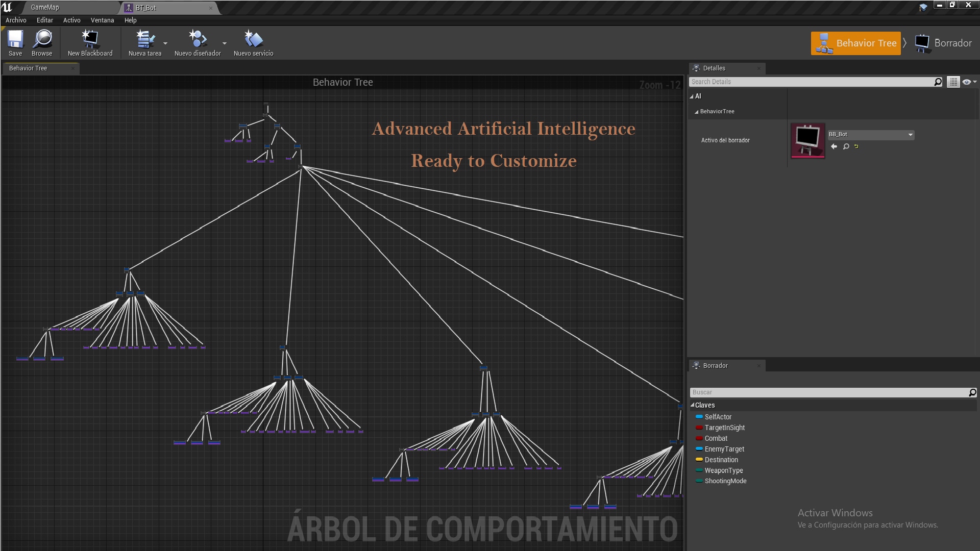Click the blue swatch next to SelfActor key
This screenshot has height=551, width=980.
pyautogui.click(x=699, y=417)
